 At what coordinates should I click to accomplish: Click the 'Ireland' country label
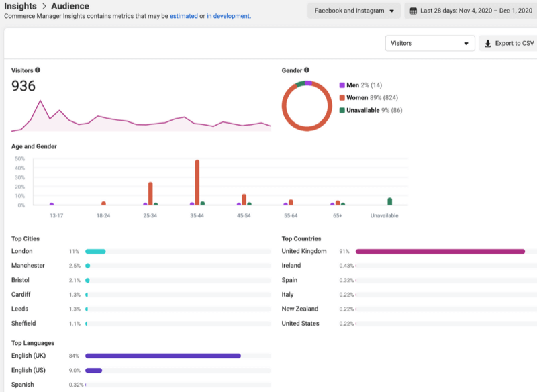click(291, 266)
